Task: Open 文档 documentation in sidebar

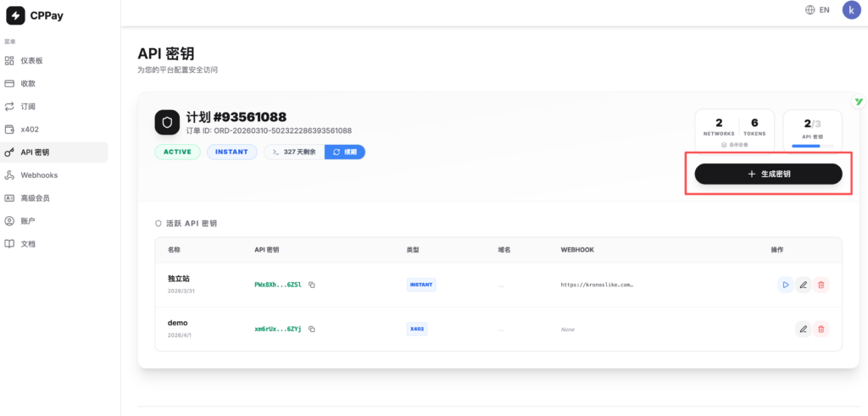Action: pyautogui.click(x=28, y=244)
